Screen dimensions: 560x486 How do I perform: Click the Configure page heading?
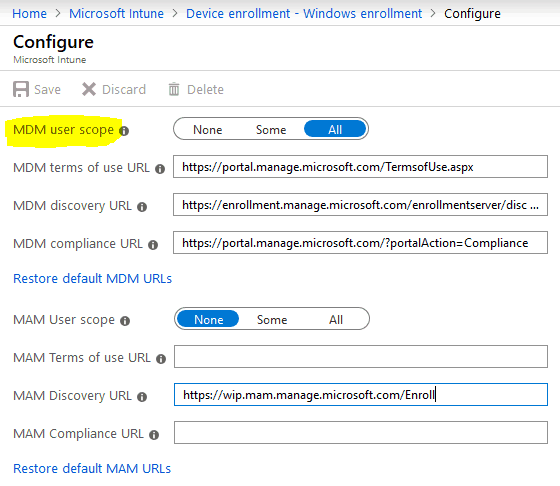54,42
